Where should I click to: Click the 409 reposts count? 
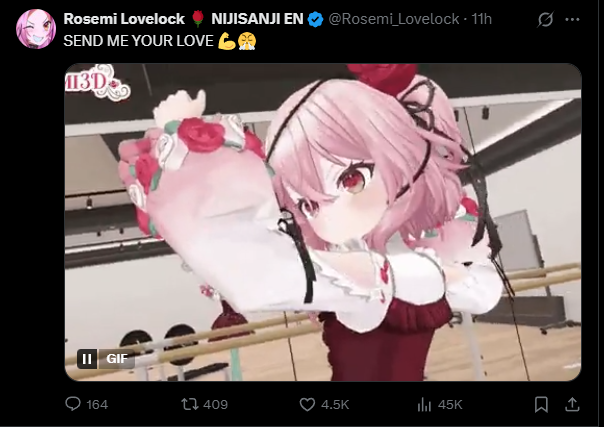pos(215,404)
